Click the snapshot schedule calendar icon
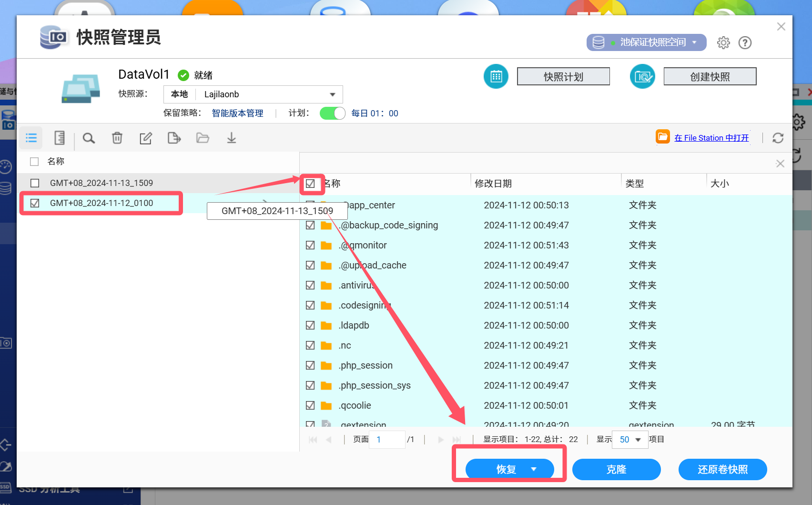Image resolution: width=812 pixels, height=505 pixels. 496,76
